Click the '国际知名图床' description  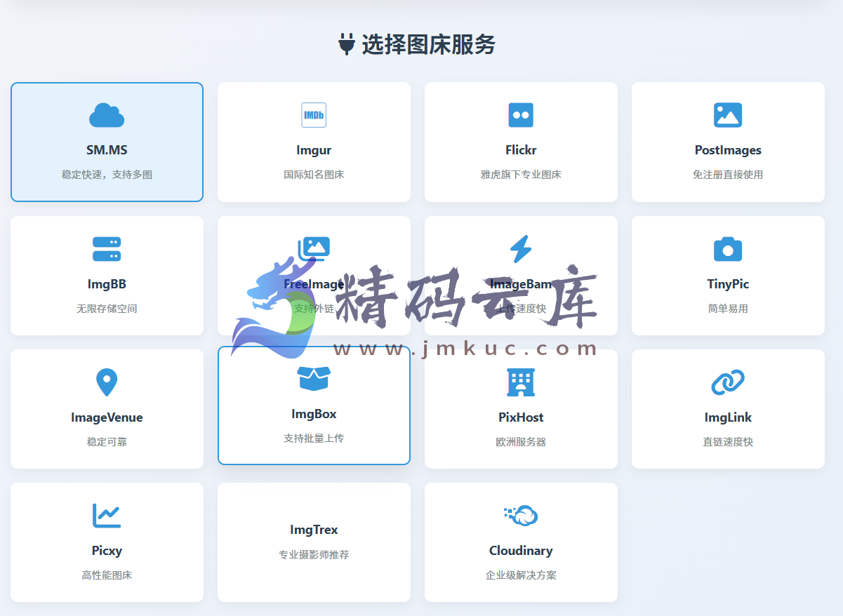314,175
